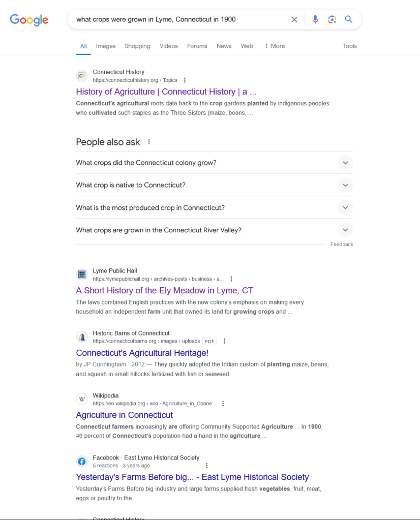Clear the search box with the X icon
Viewport: 420px width, 520px height.
[294, 20]
